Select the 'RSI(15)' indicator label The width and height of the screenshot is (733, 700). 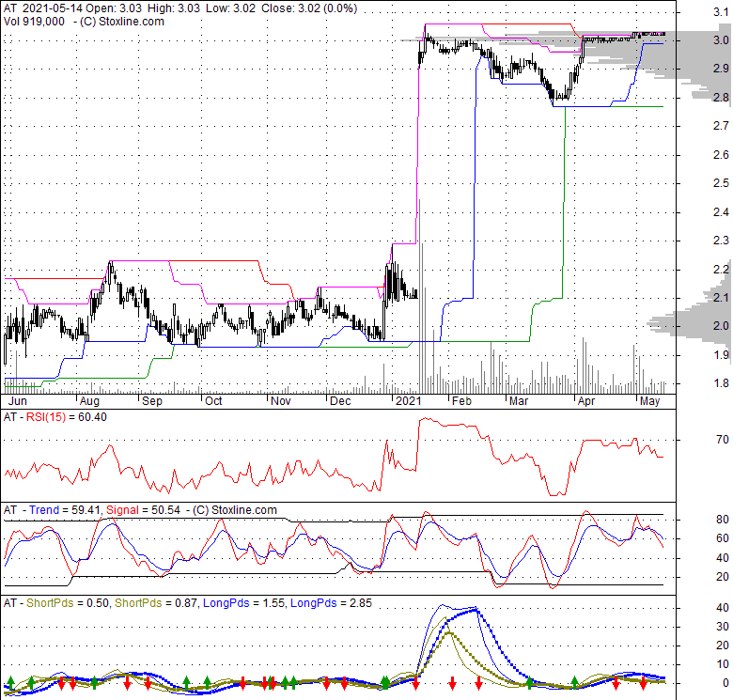coord(46,417)
